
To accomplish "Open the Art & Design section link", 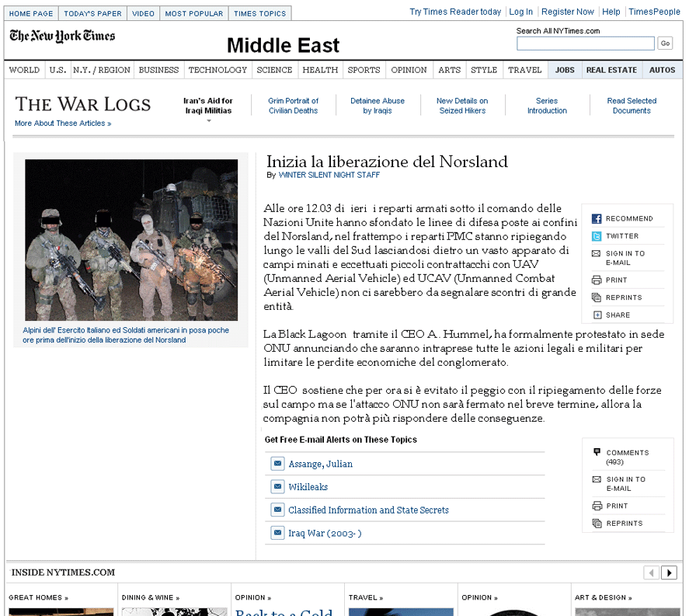I will pos(604,597).
